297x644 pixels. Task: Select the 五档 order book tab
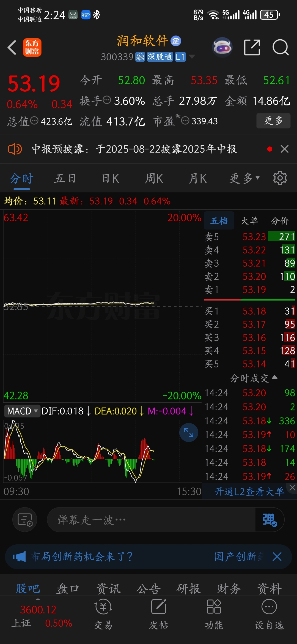(219, 221)
